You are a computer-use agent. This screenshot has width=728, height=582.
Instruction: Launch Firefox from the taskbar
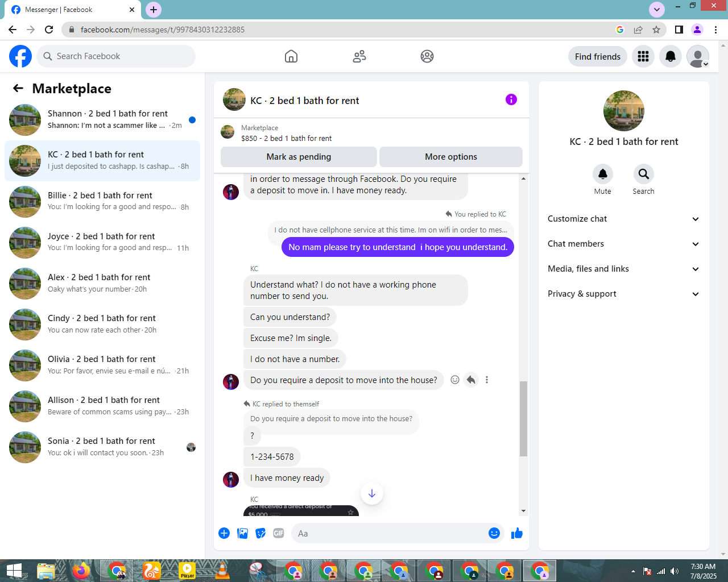tap(81, 571)
